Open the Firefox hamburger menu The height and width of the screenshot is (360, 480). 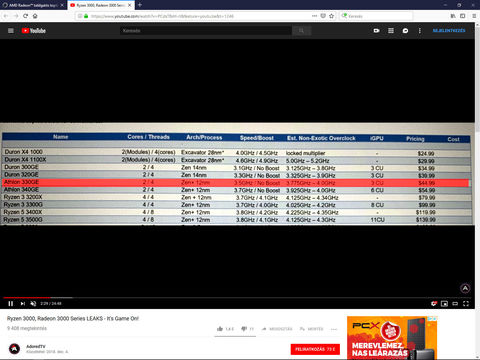point(474,16)
